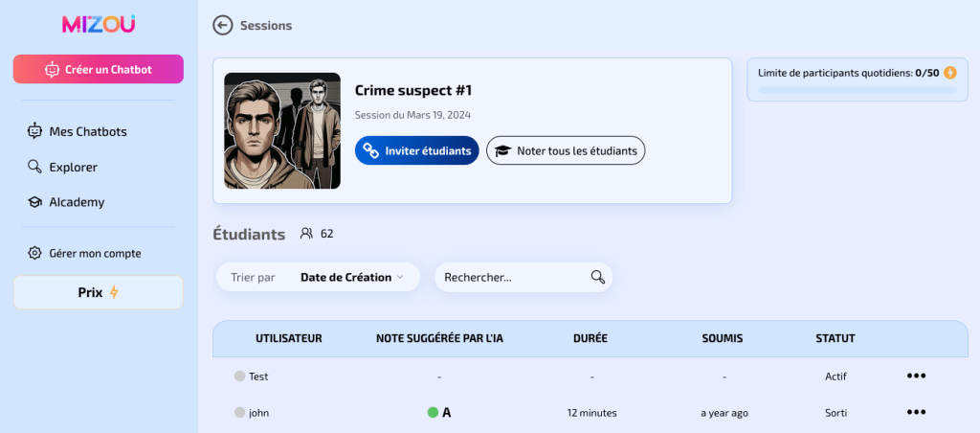Click the students count icon next to 62
This screenshot has height=433, width=980.
(x=306, y=233)
